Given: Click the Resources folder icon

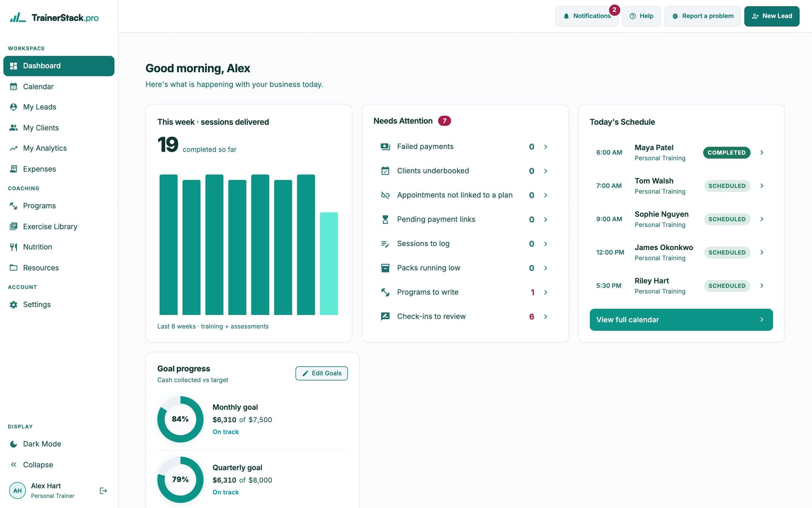Looking at the screenshot, I should tap(14, 268).
